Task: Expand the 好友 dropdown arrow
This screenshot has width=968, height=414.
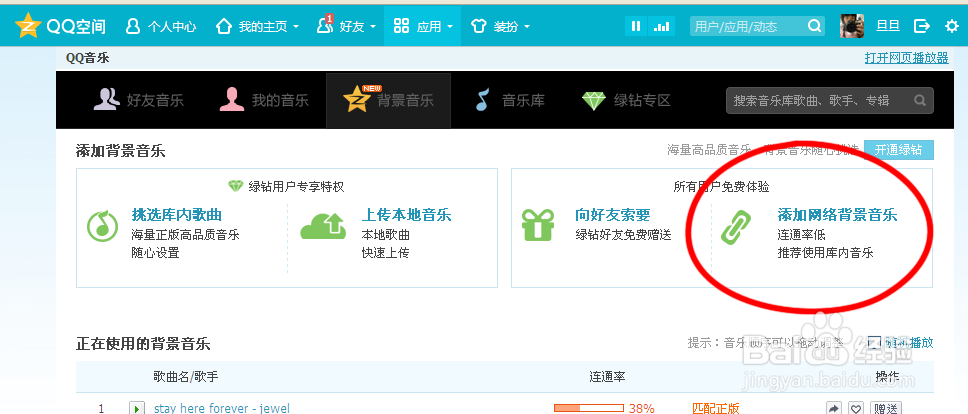Action: tap(373, 27)
